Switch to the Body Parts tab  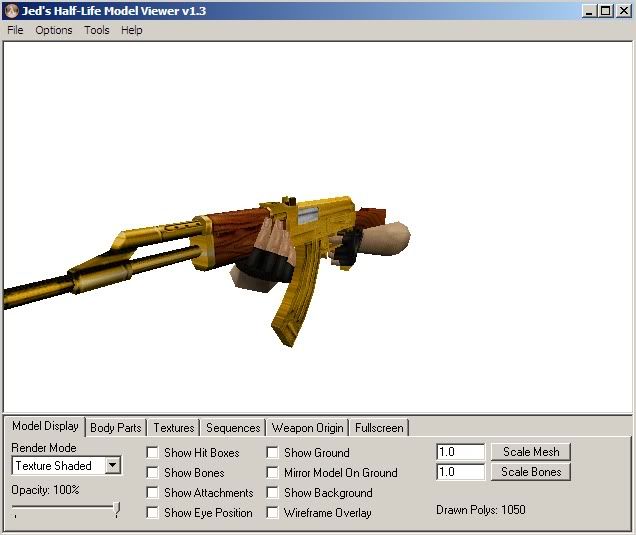coord(116,428)
